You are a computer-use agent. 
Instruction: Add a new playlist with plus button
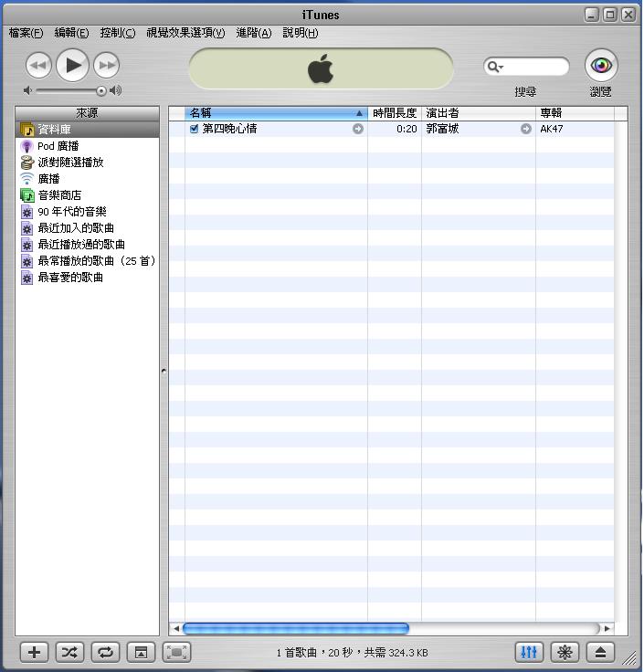(x=34, y=652)
